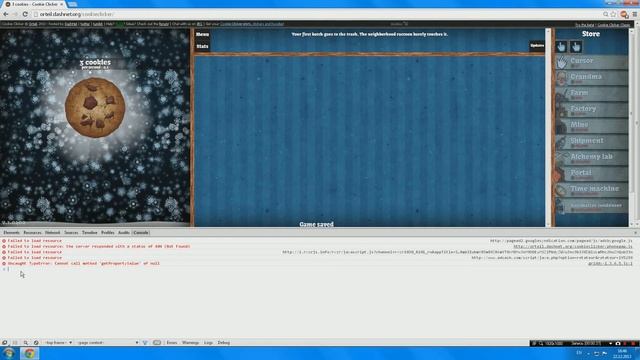Switch to the Network DevTools tab
Screen dimensions: 640x360
(52, 233)
